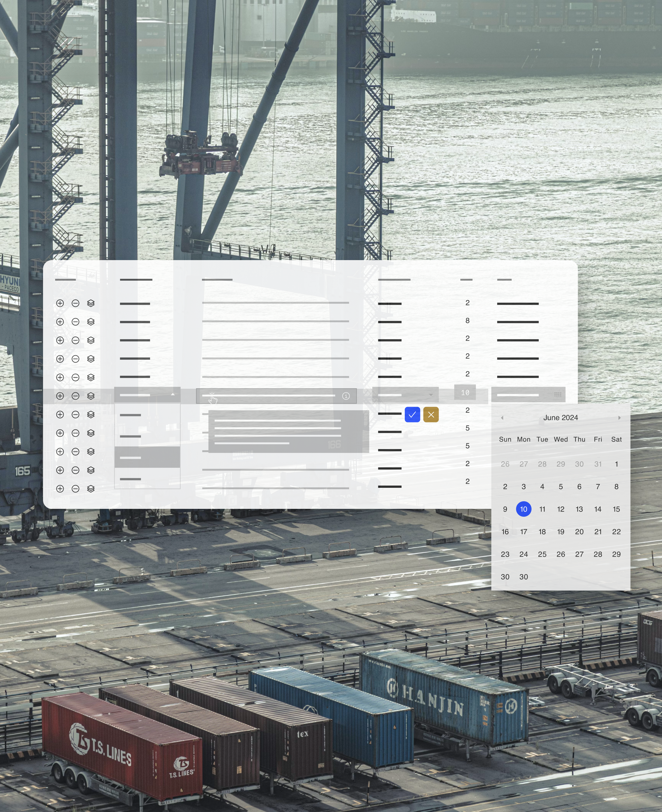Viewport: 662px width, 812px height.
Task: Go to next month in the calendar
Action: click(x=619, y=418)
